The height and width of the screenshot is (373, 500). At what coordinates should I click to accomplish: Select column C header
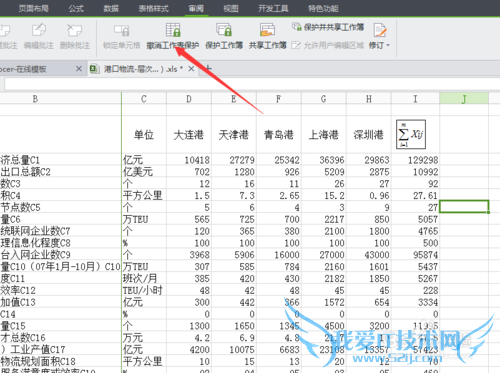point(144,99)
